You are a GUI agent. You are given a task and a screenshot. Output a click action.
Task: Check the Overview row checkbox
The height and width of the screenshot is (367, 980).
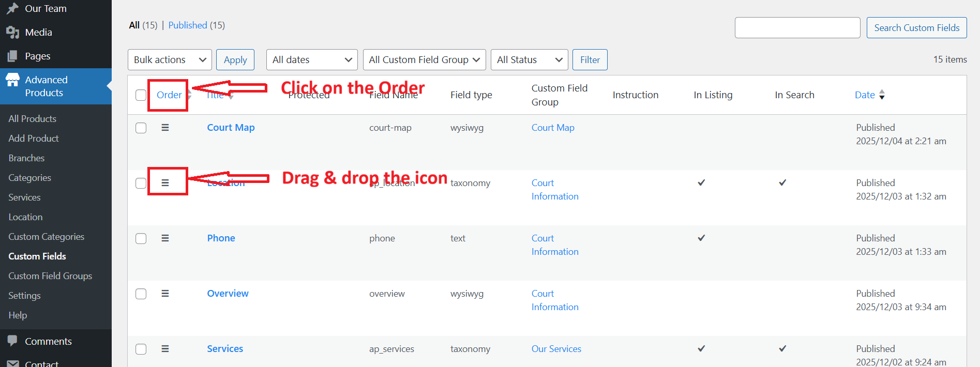141,294
